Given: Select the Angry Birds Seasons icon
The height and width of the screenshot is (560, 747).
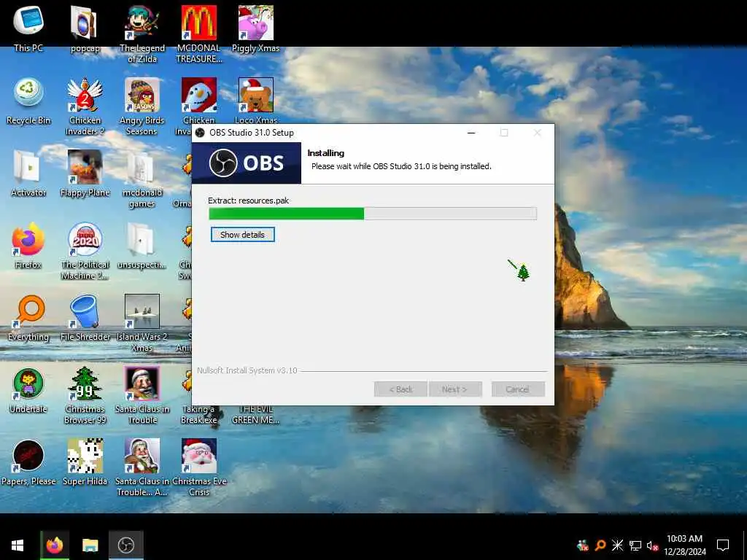Looking at the screenshot, I should click(x=142, y=106).
